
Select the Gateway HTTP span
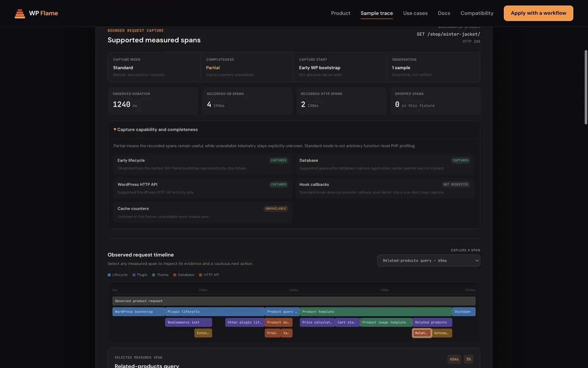point(442,333)
